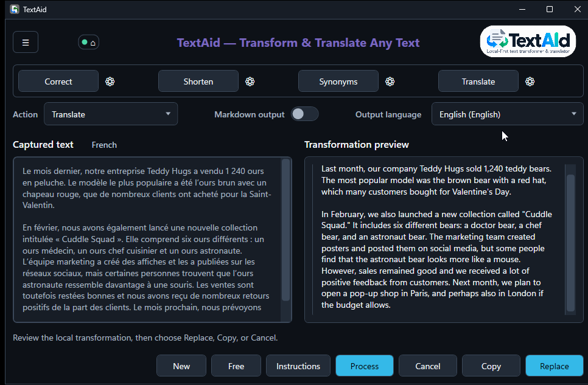Maximize the TextAid window
The height and width of the screenshot is (385, 588).
550,9
